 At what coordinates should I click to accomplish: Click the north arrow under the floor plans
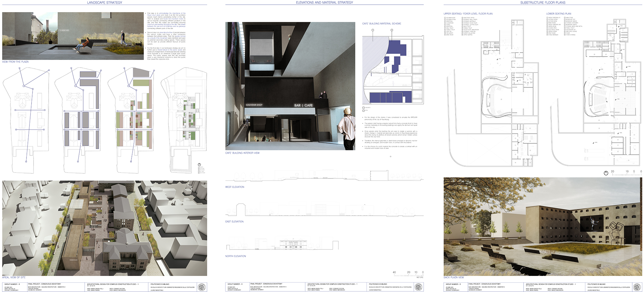pos(606,173)
